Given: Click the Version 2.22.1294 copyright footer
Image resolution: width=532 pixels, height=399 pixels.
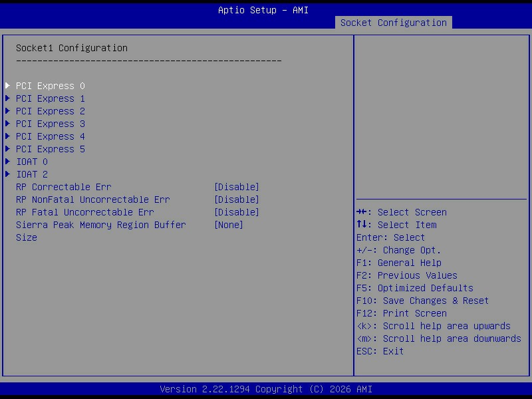Looking at the screenshot, I should click(x=266, y=389).
